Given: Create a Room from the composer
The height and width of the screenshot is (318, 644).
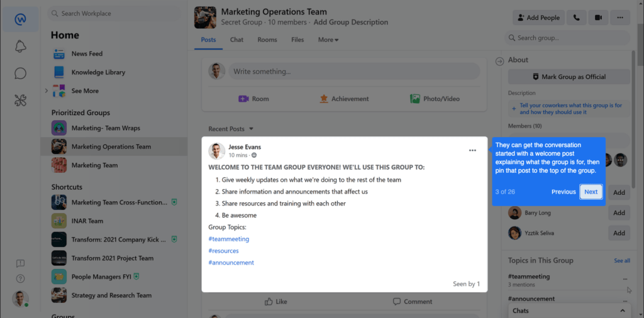Looking at the screenshot, I should [x=254, y=99].
